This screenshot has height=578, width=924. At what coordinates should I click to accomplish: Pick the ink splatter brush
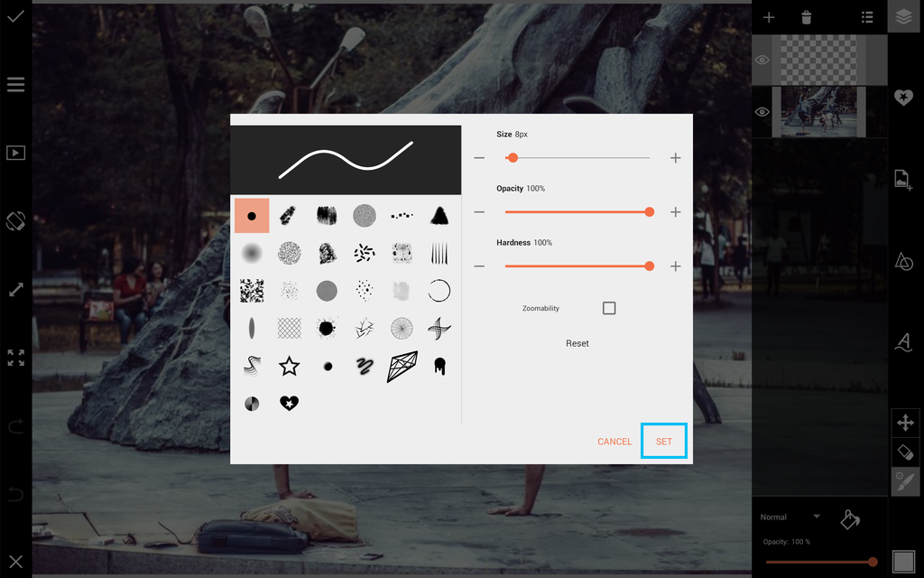click(327, 329)
